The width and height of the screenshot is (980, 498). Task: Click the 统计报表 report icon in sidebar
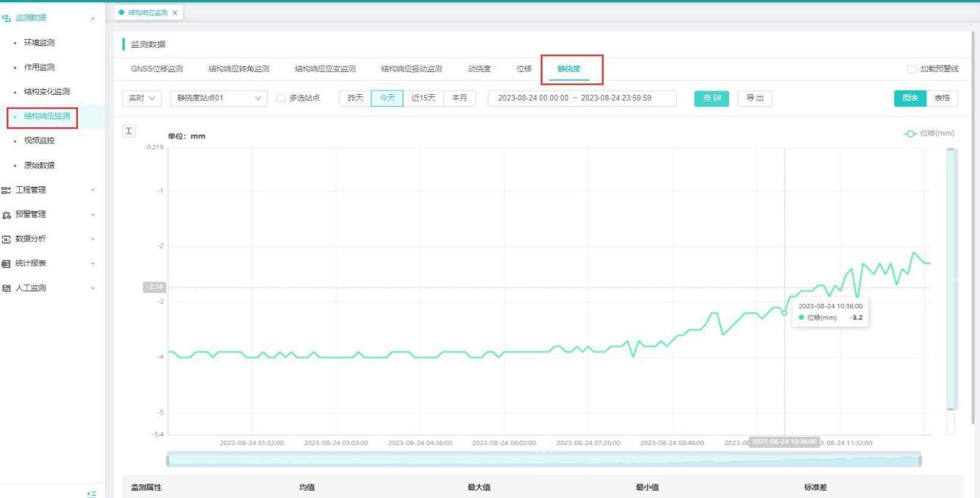tap(7, 263)
